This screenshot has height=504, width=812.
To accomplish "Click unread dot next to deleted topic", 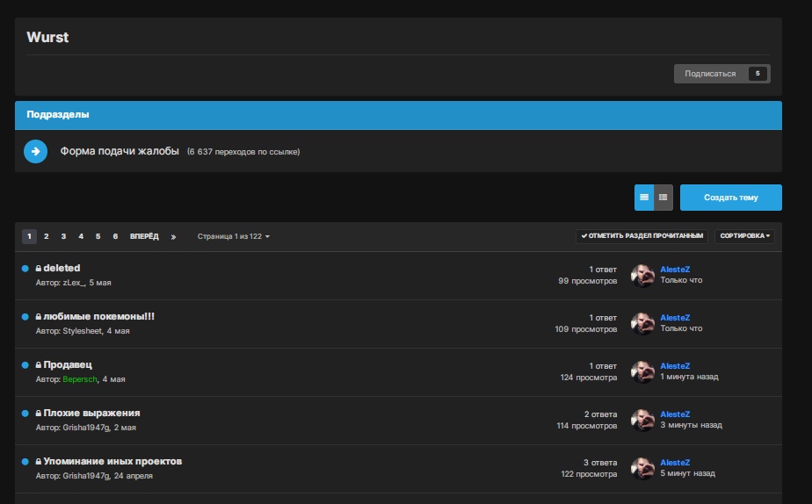I will point(25,268).
